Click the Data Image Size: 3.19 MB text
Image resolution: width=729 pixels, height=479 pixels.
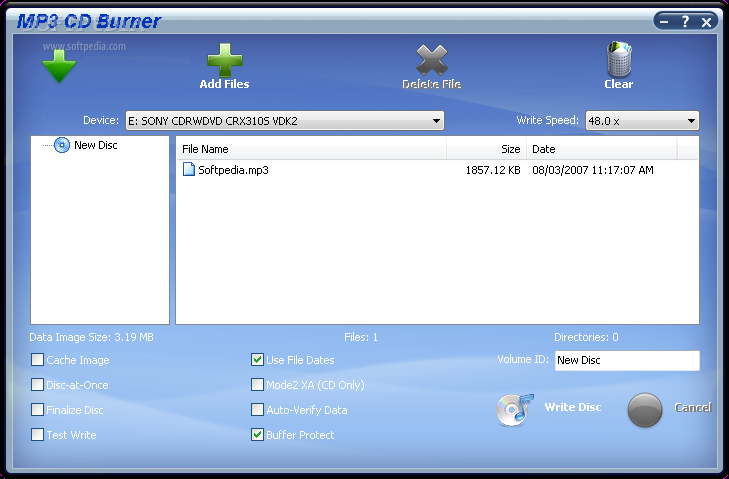point(91,337)
